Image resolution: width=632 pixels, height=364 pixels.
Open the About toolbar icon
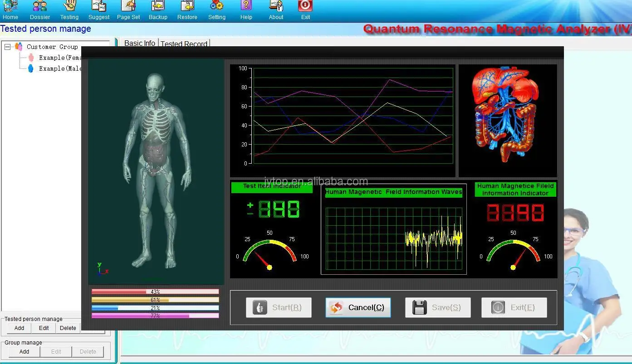pyautogui.click(x=276, y=7)
